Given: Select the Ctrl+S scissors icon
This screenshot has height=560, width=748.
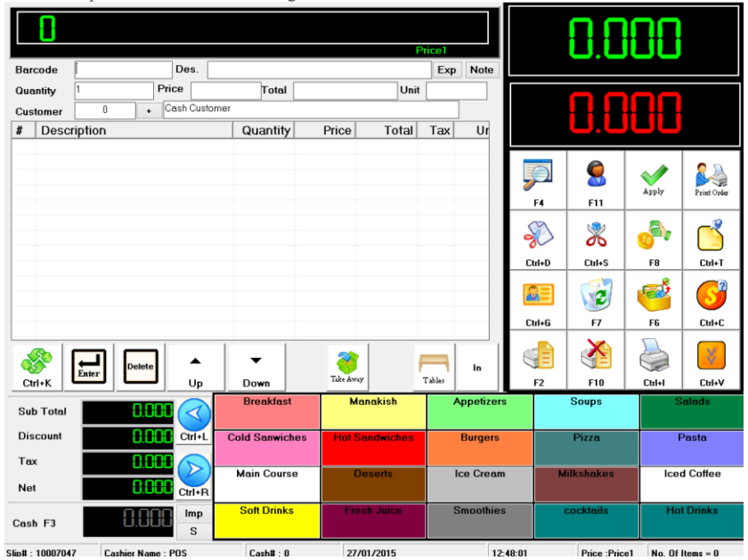Looking at the screenshot, I should click(x=596, y=240).
